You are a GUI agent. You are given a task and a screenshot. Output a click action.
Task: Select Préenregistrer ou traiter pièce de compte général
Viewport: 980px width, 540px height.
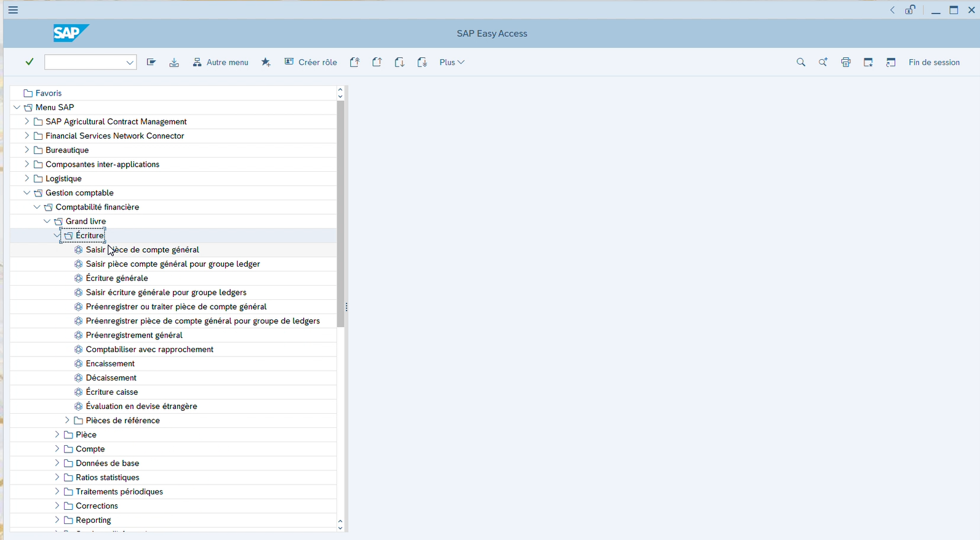176,306
